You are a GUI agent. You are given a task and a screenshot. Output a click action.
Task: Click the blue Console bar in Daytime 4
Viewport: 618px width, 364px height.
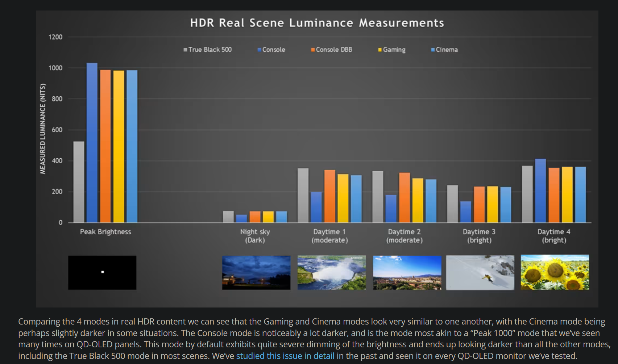(x=540, y=191)
